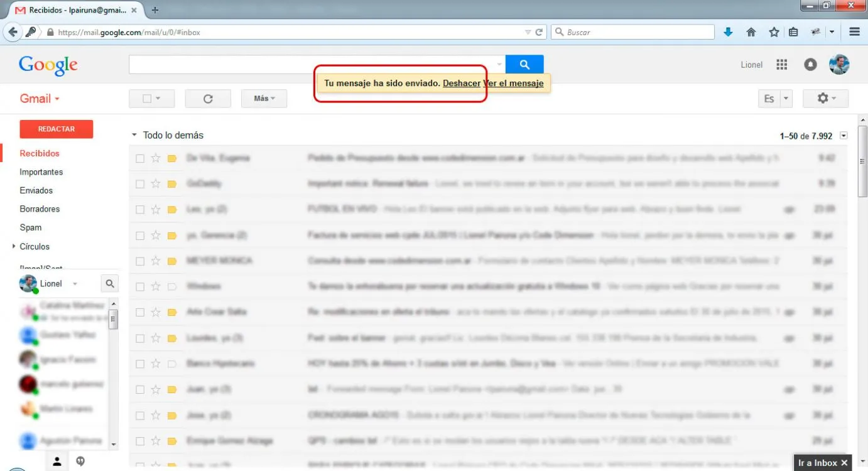Click REDACTAR to compose
868x471 pixels.
(x=57, y=129)
